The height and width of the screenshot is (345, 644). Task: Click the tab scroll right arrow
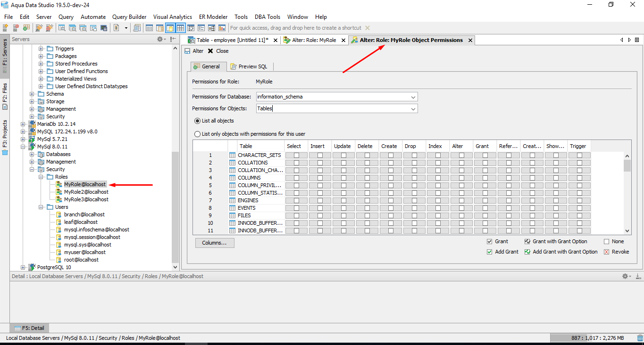[x=629, y=40]
